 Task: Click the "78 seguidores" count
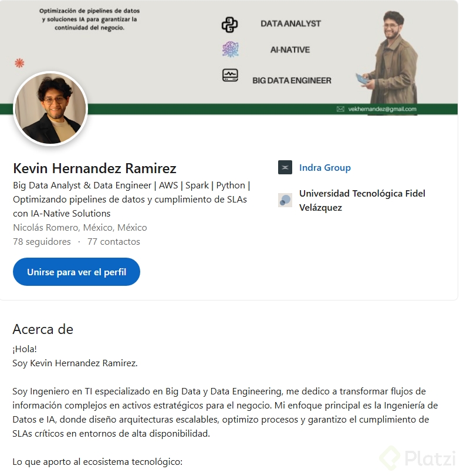click(x=42, y=242)
